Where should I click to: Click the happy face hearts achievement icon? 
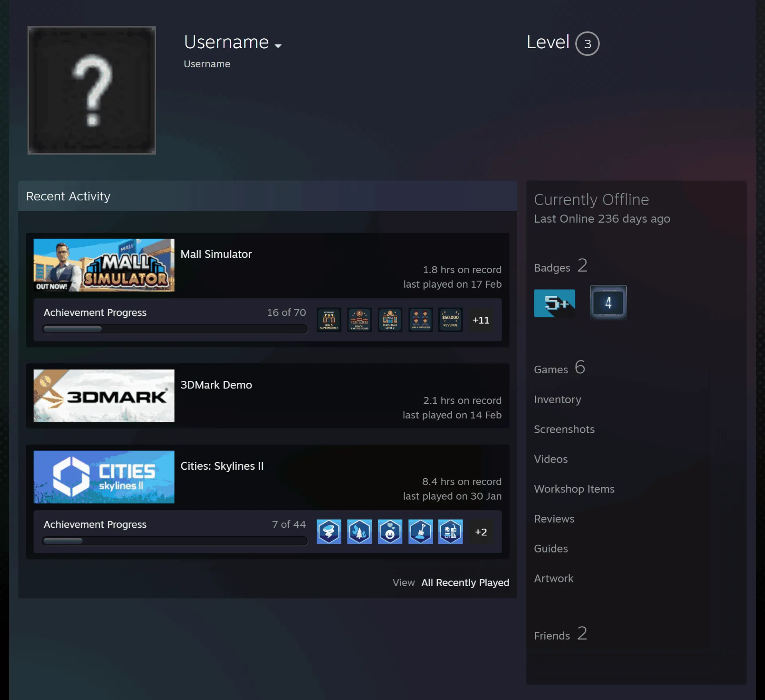(390, 531)
